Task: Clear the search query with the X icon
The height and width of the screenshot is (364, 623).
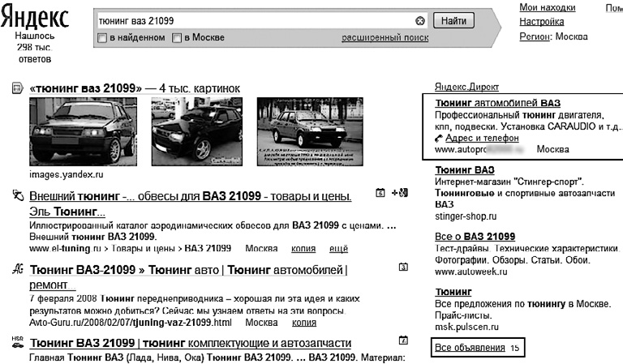Action: (x=420, y=21)
